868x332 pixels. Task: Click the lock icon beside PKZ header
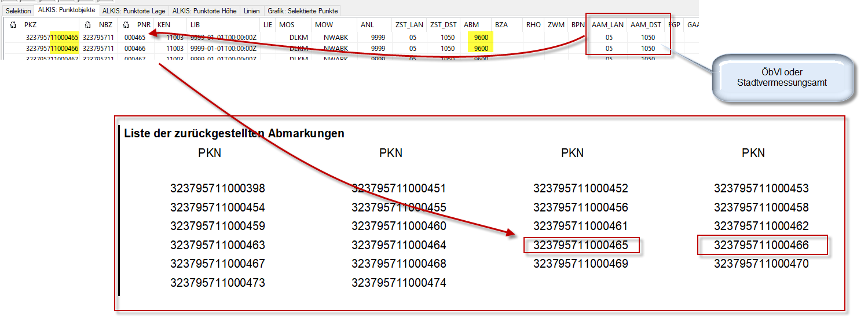point(13,25)
